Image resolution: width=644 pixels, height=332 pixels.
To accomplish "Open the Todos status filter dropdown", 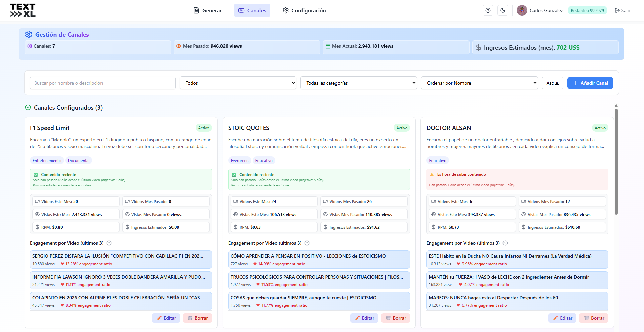I will pos(238,83).
